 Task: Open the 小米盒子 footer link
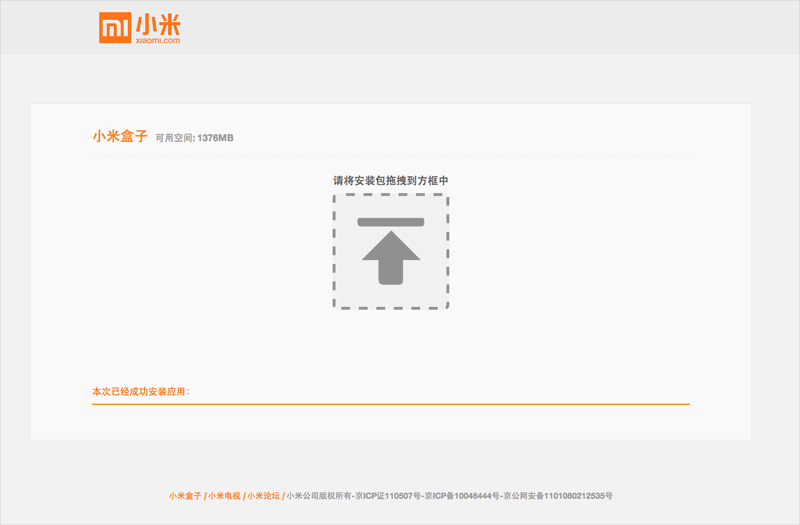click(x=185, y=496)
